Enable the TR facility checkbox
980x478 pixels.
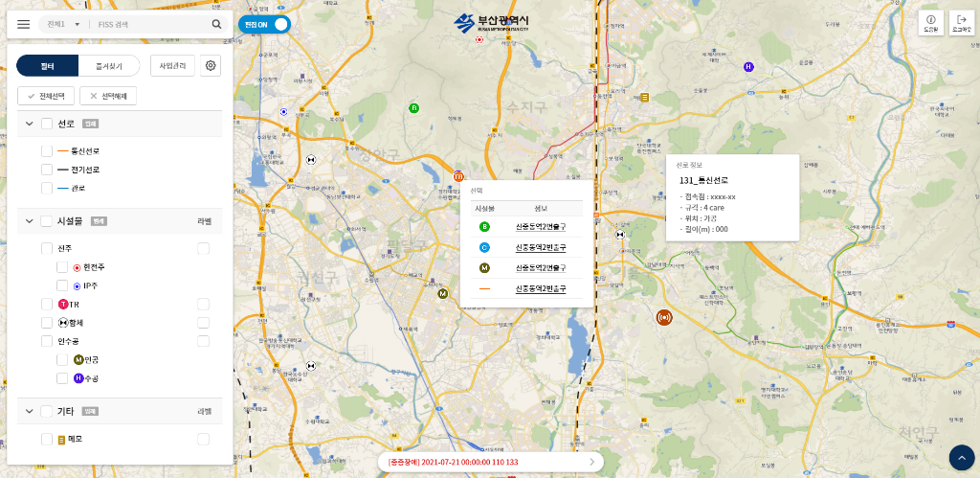47,304
